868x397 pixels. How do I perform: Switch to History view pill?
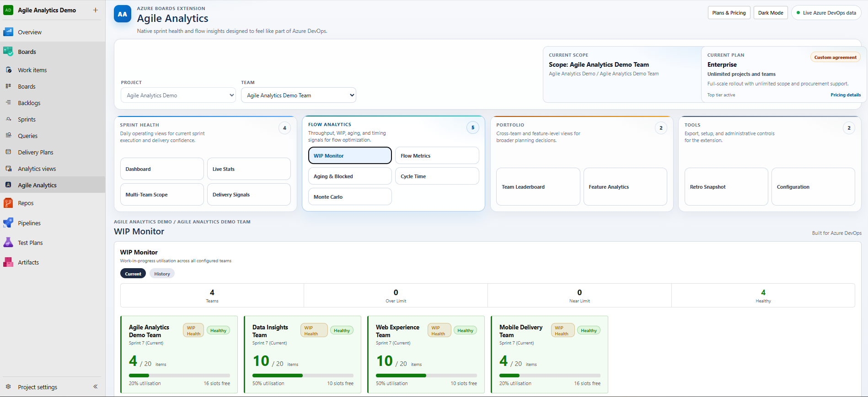pyautogui.click(x=162, y=274)
